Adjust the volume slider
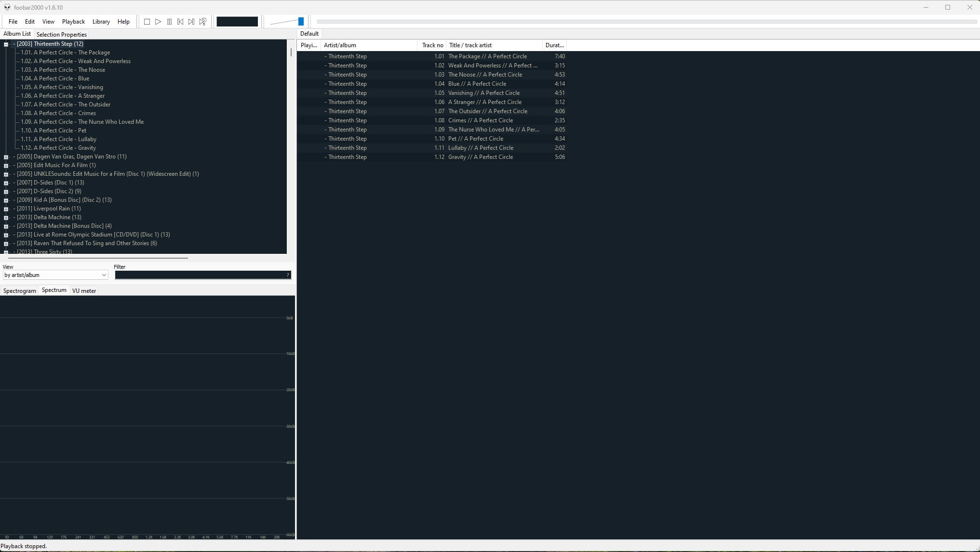This screenshot has height=552, width=980. [x=301, y=21]
